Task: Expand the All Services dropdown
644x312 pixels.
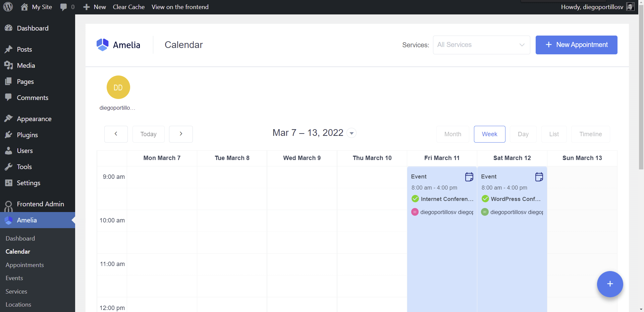Action: (481, 45)
